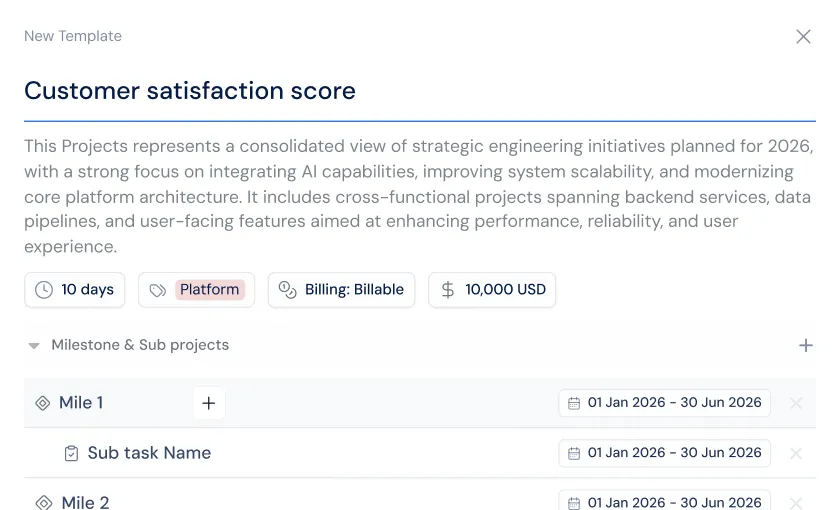This screenshot has width=840, height=510.
Task: Select the Mile 2 milestone name
Action: pyautogui.click(x=85, y=502)
